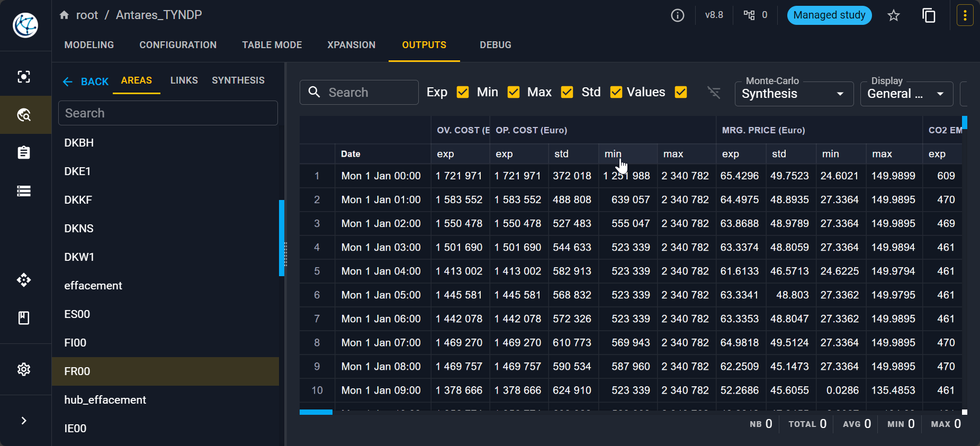Switch to the MODELING tab

89,45
